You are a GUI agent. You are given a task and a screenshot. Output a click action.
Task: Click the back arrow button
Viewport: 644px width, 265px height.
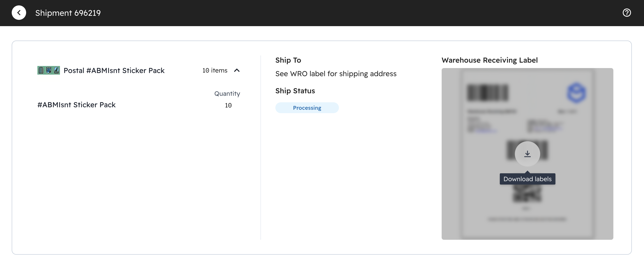click(x=19, y=13)
